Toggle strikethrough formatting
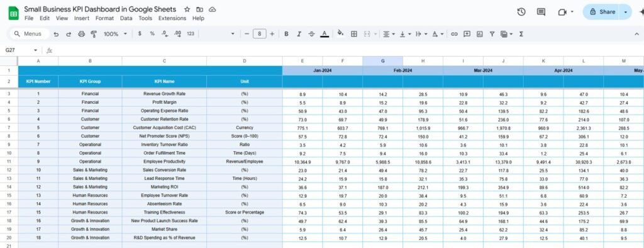The image size is (644, 248). [311, 34]
